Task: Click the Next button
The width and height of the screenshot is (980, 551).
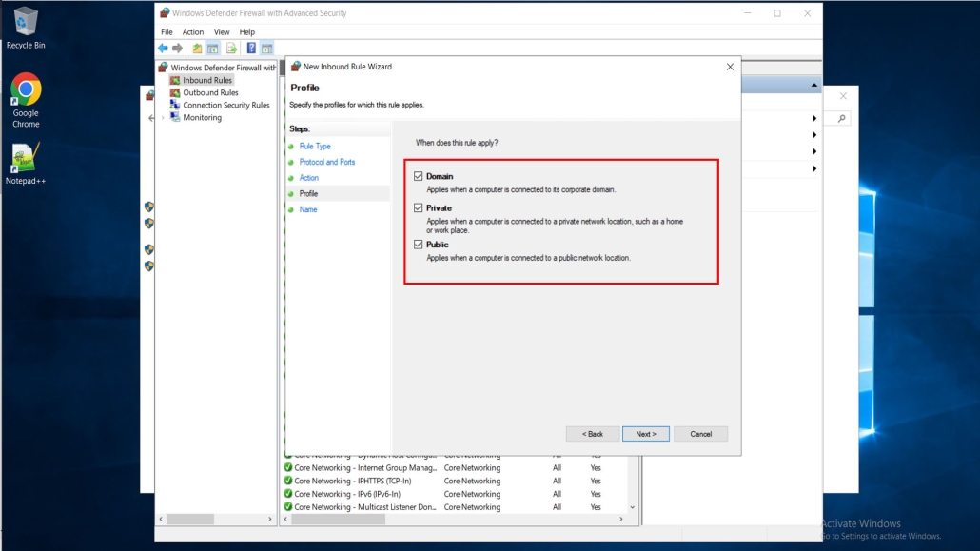Action: click(x=646, y=434)
